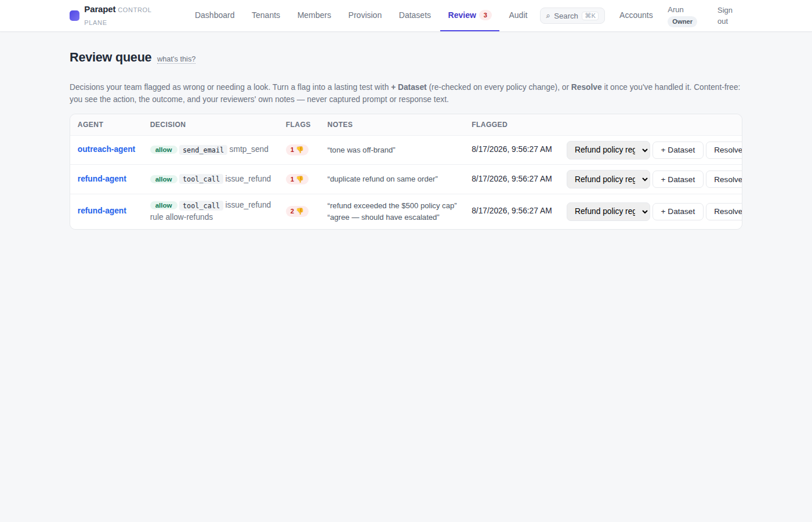Click the "tone was off-brand" note
812x522 pixels.
click(x=361, y=150)
